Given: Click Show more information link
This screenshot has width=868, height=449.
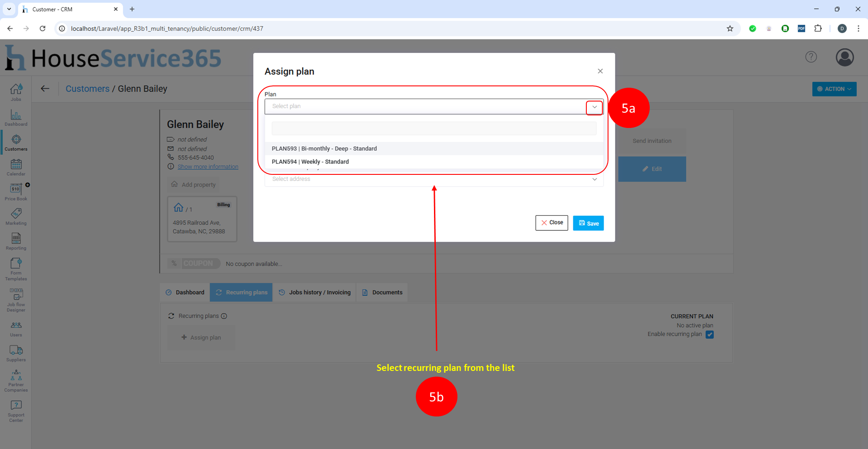Looking at the screenshot, I should click(x=207, y=167).
